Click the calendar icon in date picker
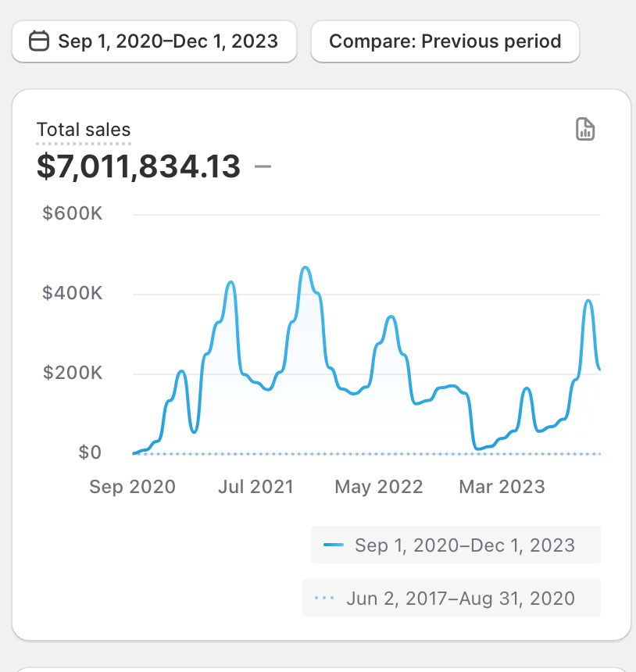This screenshot has width=636, height=672. [39, 41]
